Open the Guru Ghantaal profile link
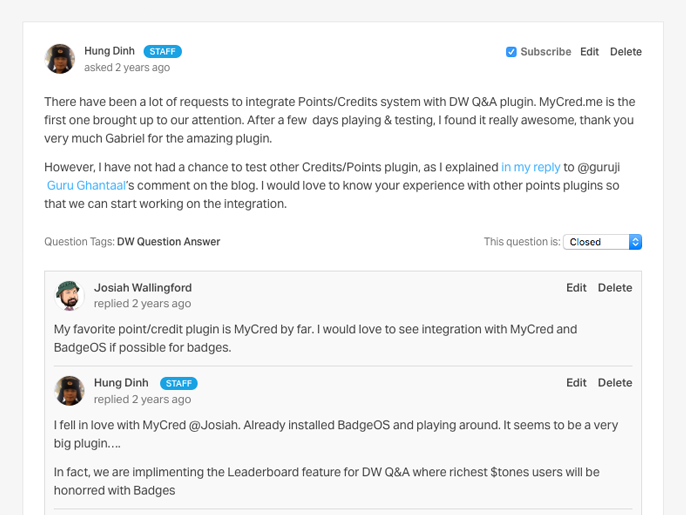 (x=86, y=186)
